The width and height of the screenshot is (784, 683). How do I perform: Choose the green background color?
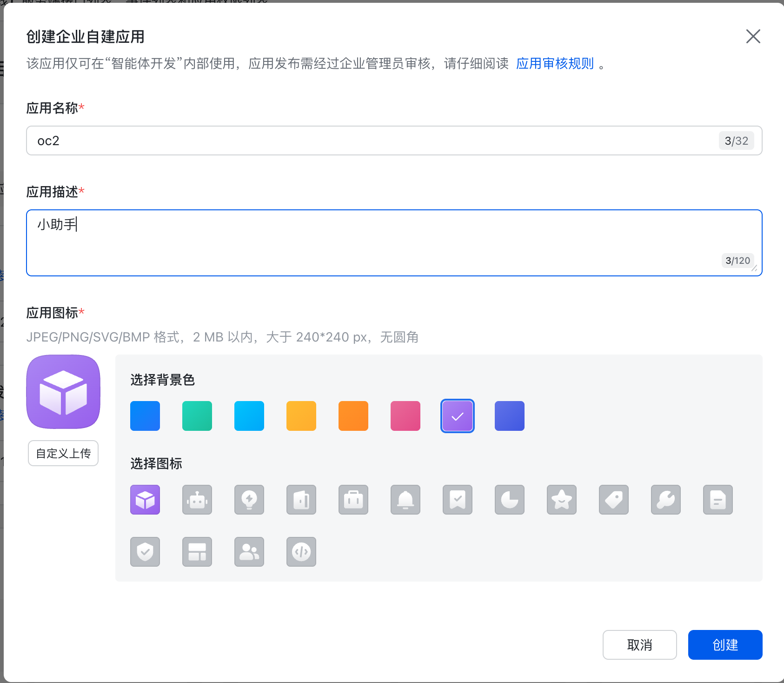(x=197, y=416)
